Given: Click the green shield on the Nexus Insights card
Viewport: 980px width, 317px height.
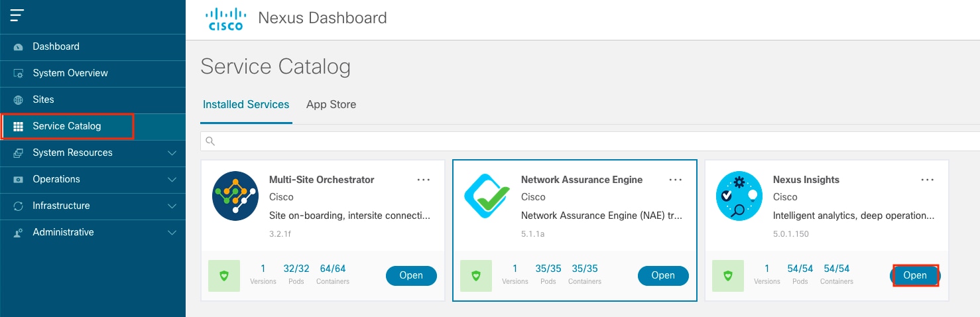Looking at the screenshot, I should tap(728, 275).
